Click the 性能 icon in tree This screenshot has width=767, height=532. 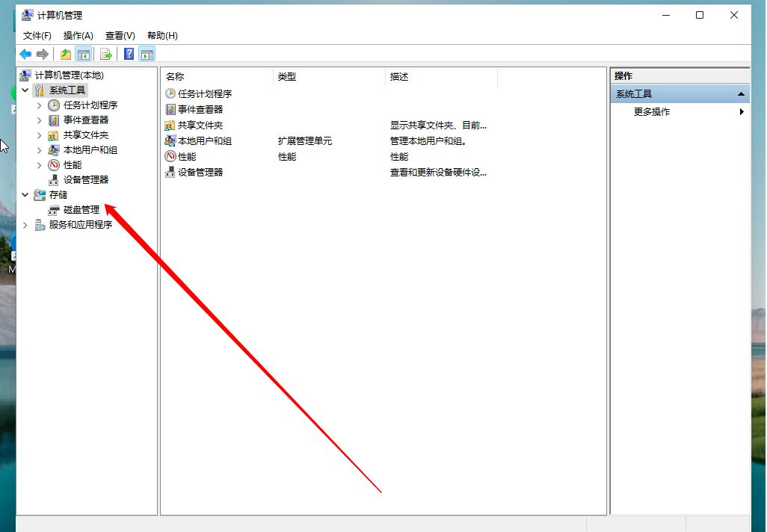tap(54, 165)
